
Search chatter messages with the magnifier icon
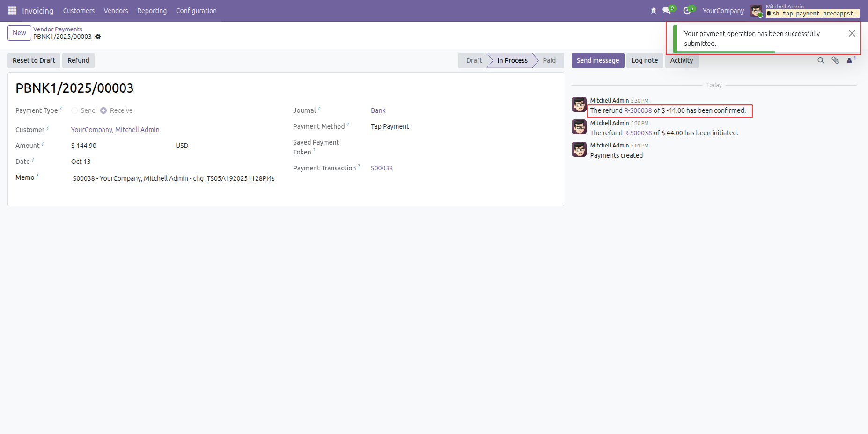[821, 60]
